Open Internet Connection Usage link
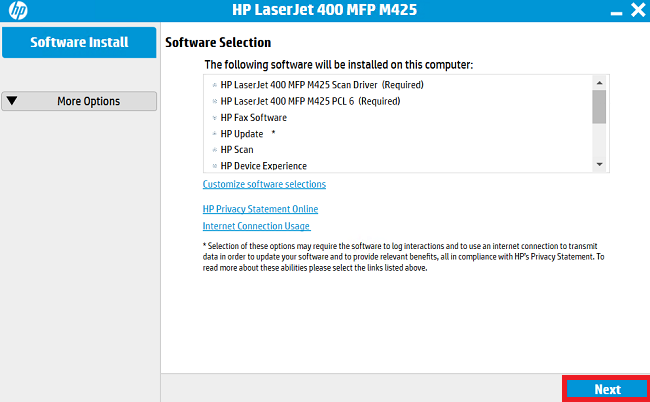Screen dimensions: 650x402 (256, 226)
